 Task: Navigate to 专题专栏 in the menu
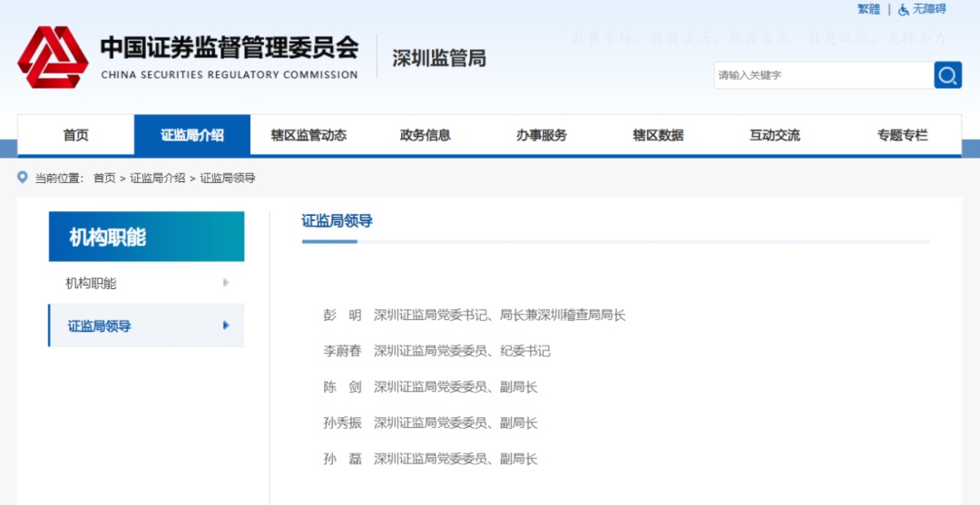pyautogui.click(x=902, y=135)
